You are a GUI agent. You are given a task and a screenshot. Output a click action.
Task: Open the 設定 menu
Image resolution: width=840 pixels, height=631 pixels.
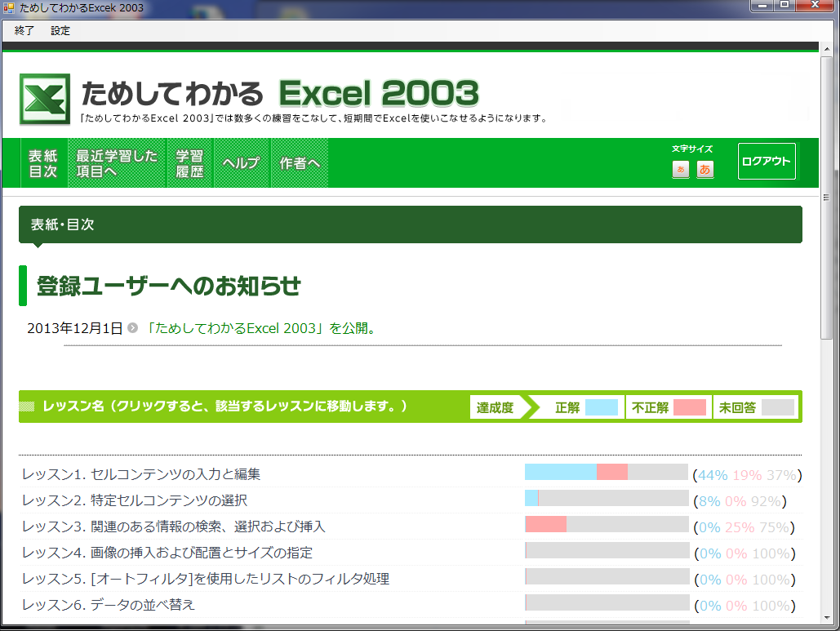click(60, 30)
